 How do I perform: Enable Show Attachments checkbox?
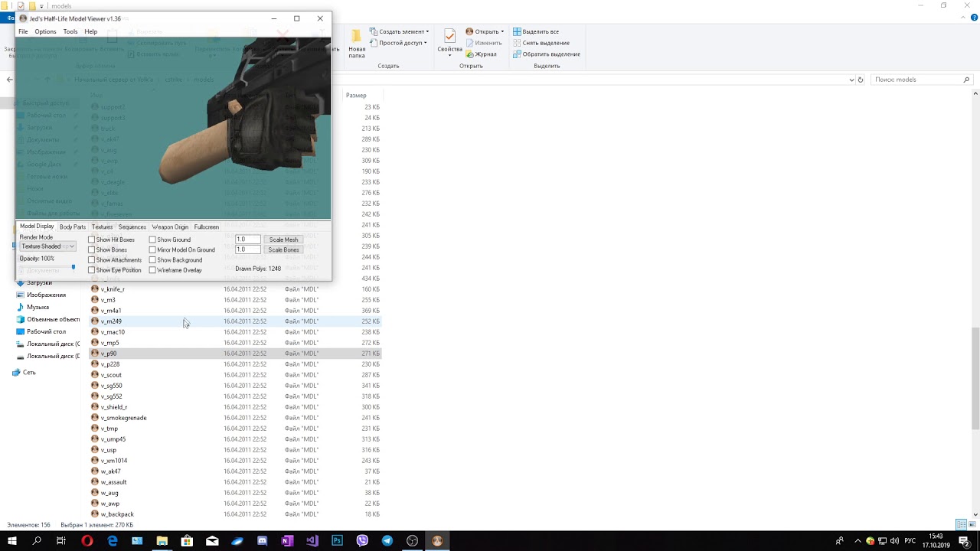tap(92, 260)
